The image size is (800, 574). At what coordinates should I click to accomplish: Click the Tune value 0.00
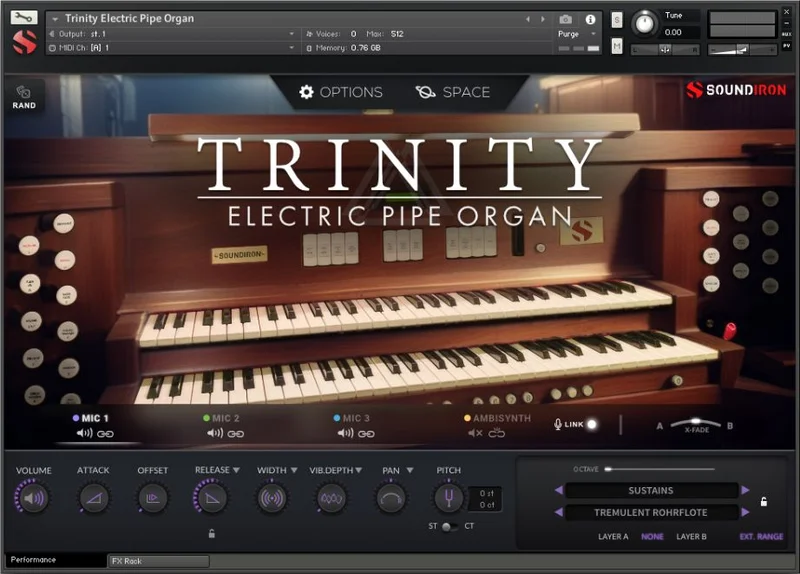click(x=673, y=32)
